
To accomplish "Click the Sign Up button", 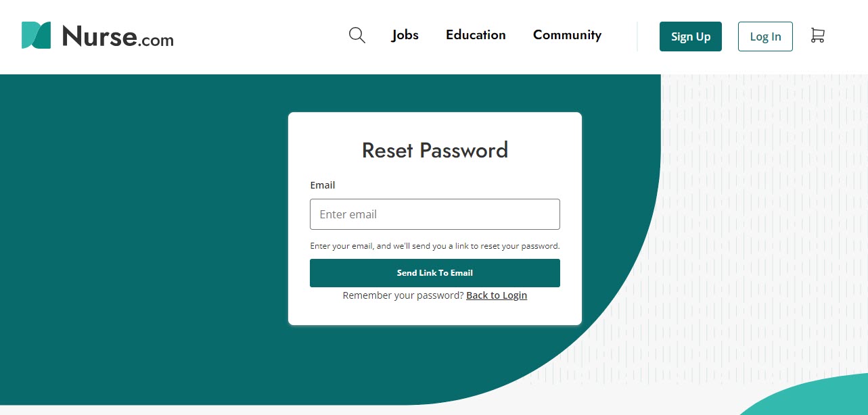I will [690, 36].
